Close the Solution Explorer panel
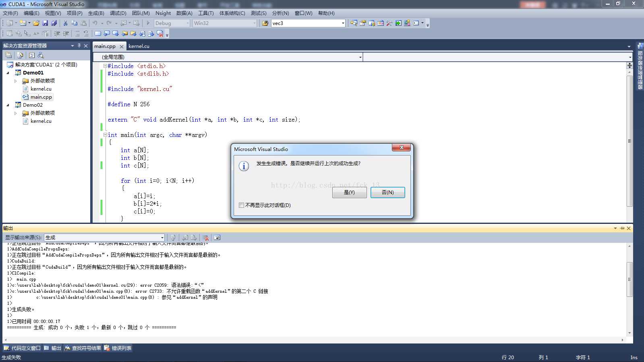The width and height of the screenshot is (644, 362). click(x=86, y=46)
